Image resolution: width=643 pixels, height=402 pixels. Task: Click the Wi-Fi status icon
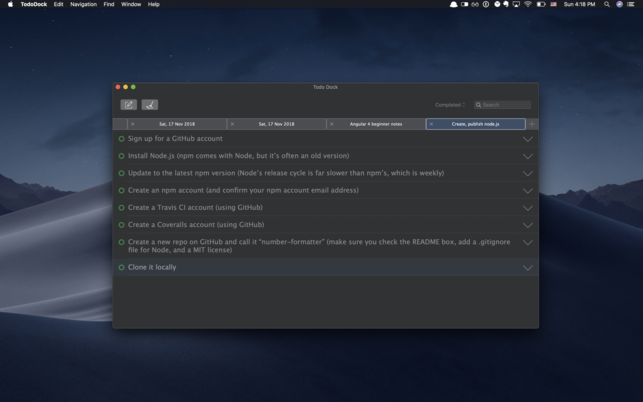tap(528, 4)
